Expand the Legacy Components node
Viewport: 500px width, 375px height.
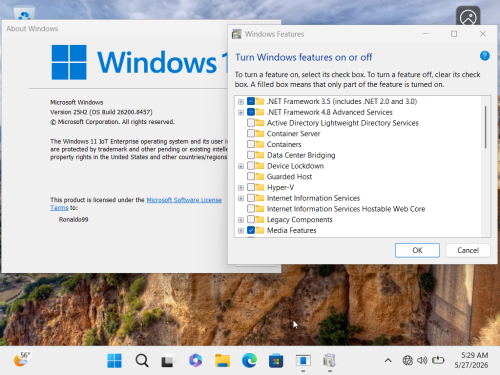point(241,220)
